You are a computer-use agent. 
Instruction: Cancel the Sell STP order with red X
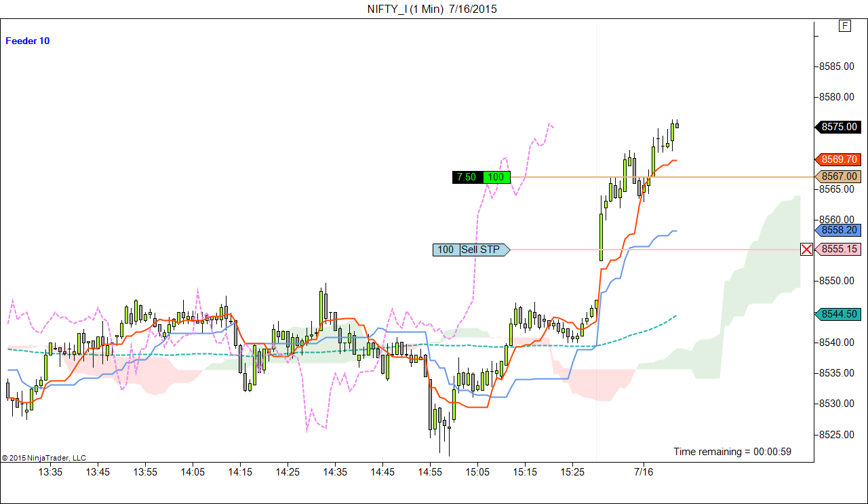click(x=806, y=250)
